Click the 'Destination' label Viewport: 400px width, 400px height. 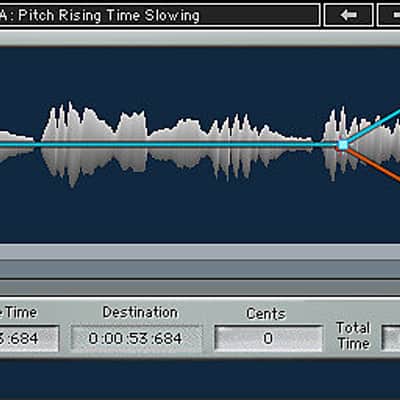140,313
